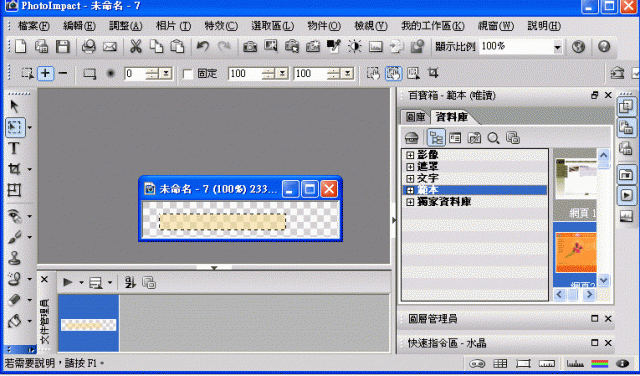Open the 物件 menu
The width and height of the screenshot is (640, 376).
(x=324, y=26)
